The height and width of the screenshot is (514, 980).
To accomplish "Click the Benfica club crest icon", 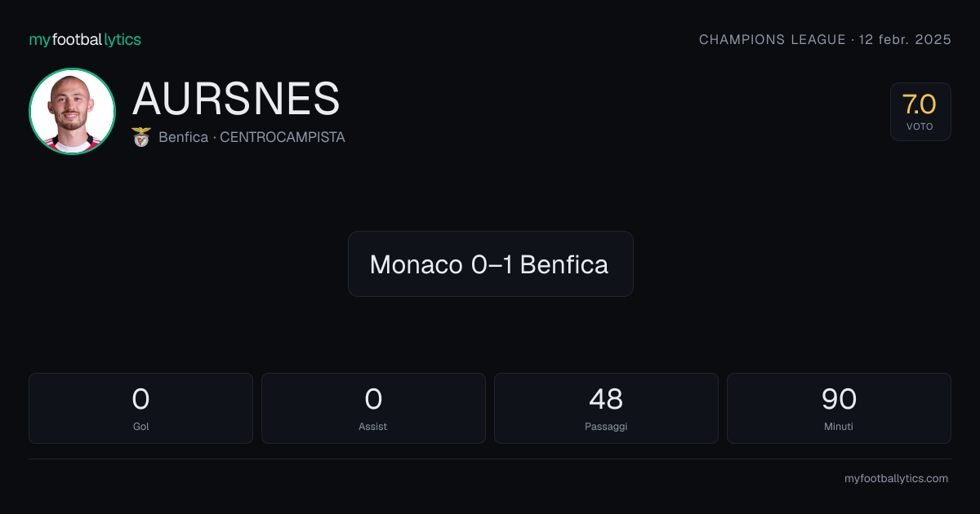I will coord(141,137).
